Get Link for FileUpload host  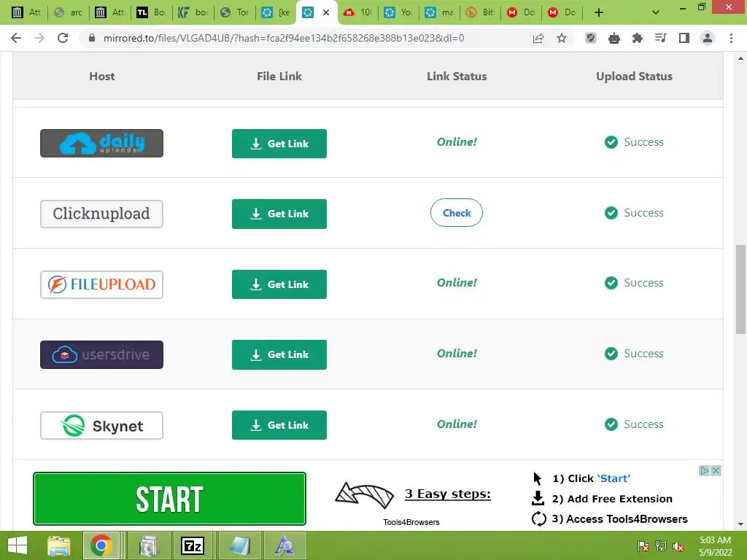279,284
